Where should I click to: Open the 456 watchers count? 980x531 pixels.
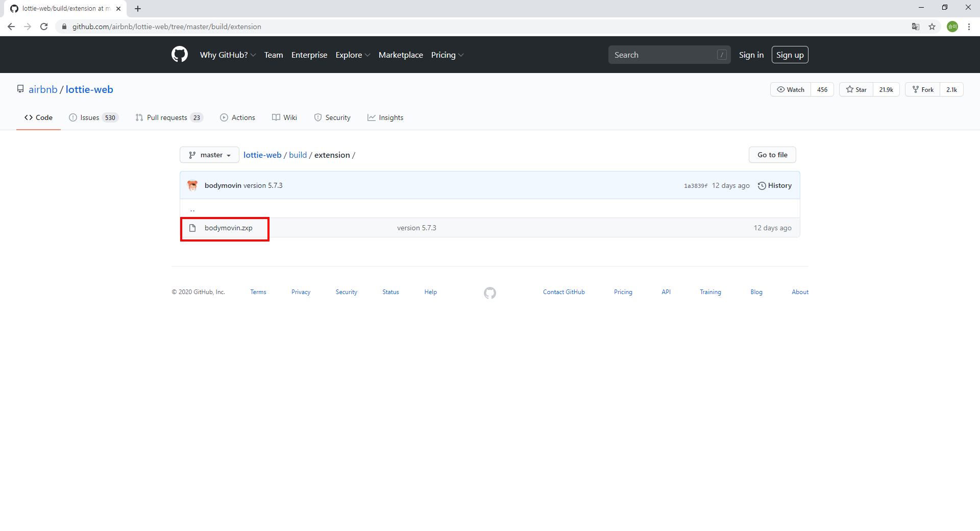[x=822, y=89]
